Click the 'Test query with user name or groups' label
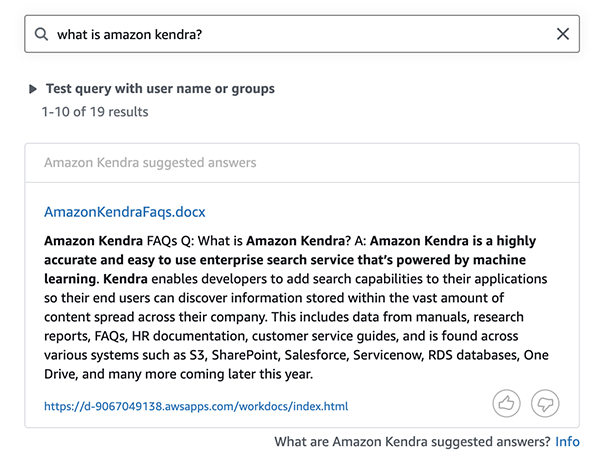600x461 pixels. pyautogui.click(x=160, y=89)
